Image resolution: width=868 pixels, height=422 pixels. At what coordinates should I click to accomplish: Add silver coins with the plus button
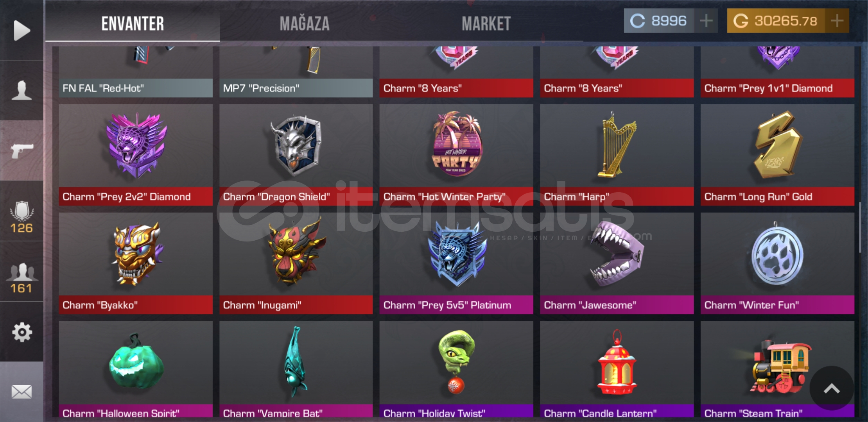[706, 21]
